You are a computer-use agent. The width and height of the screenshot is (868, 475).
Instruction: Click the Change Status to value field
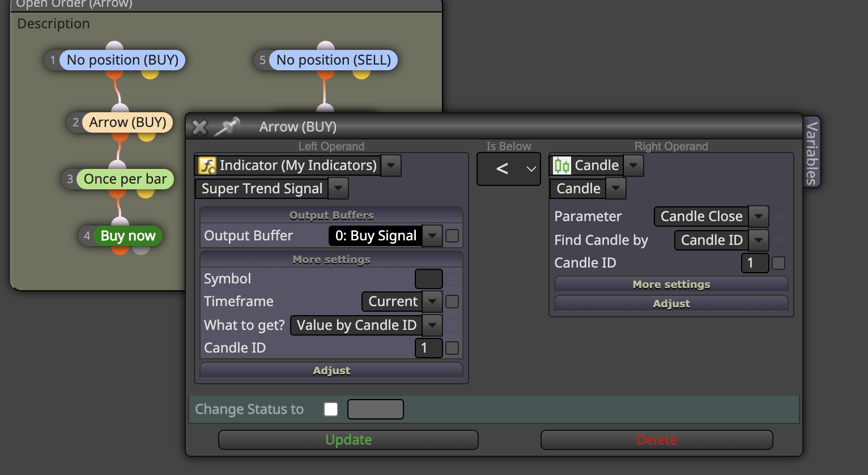(x=376, y=409)
